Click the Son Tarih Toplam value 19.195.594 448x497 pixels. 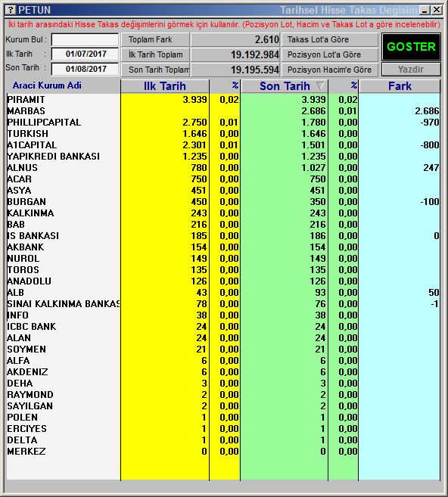[235, 70]
